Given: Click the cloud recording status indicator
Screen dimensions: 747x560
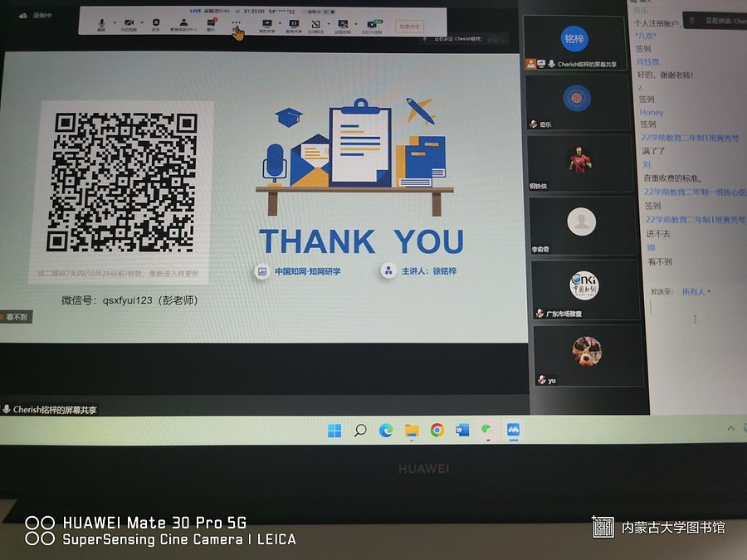Looking at the screenshot, I should click(x=37, y=16).
